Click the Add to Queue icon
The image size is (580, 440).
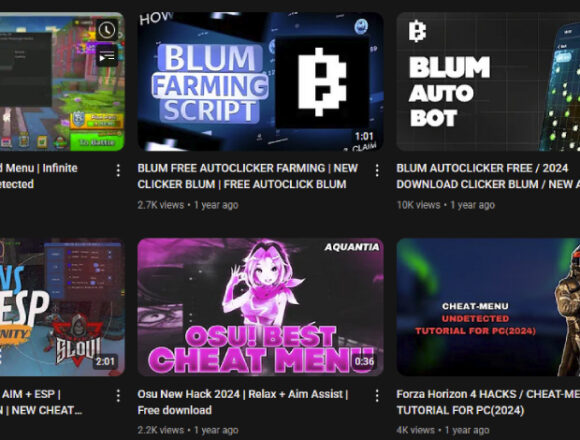(x=107, y=57)
